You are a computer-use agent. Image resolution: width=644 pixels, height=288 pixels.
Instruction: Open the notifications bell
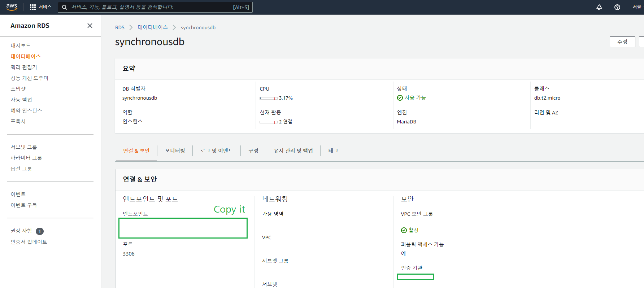point(599,7)
